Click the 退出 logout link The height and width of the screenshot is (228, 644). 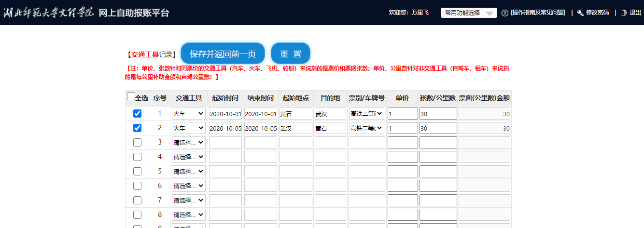[635, 13]
